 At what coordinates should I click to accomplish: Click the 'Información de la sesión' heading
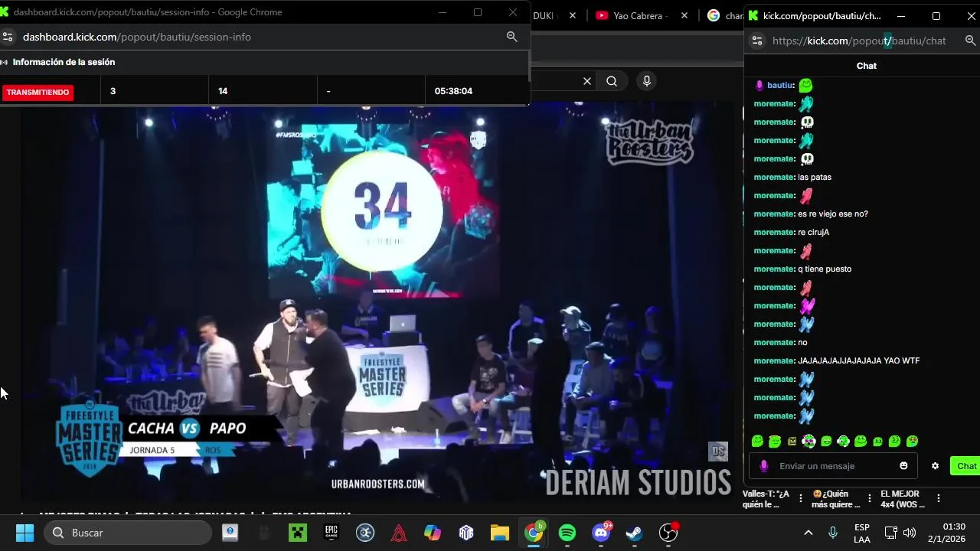pos(64,63)
